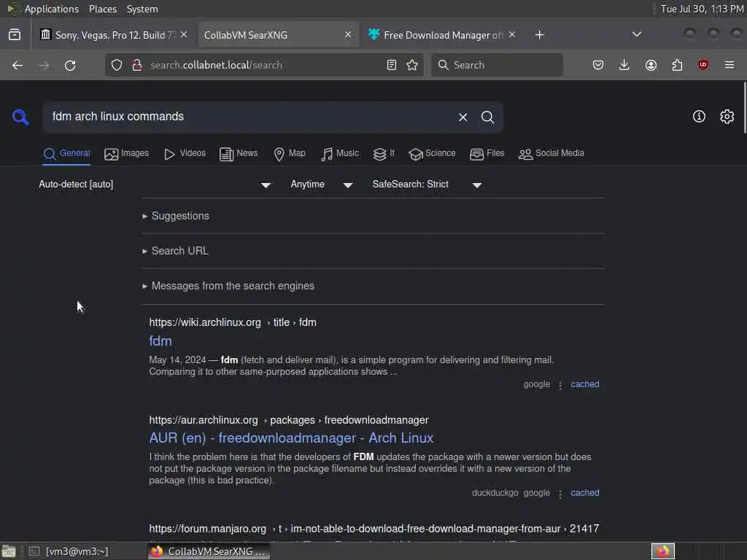747x560 pixels.
Task: Open the tracking protection shield icon
Action: point(117,65)
